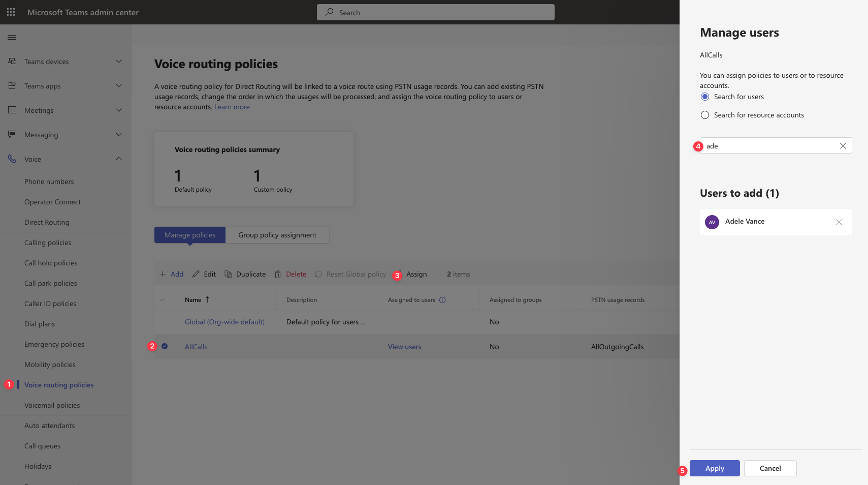Click the PSTN usage records column header
Screen dimensions: 868x485
[618, 300]
